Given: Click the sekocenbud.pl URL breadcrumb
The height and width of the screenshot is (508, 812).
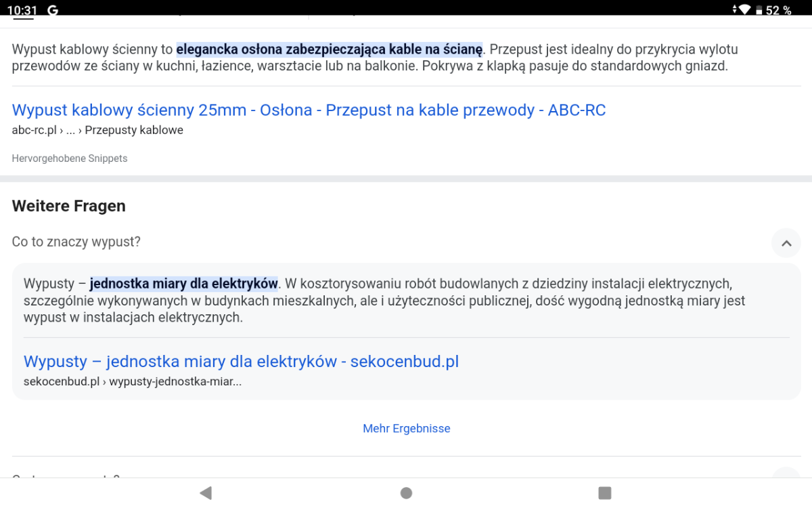Looking at the screenshot, I should [132, 381].
